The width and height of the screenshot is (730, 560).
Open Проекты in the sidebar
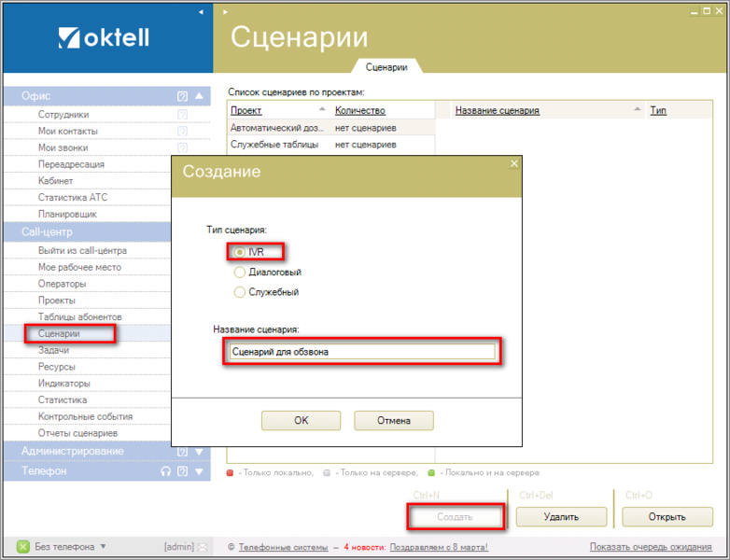point(57,301)
